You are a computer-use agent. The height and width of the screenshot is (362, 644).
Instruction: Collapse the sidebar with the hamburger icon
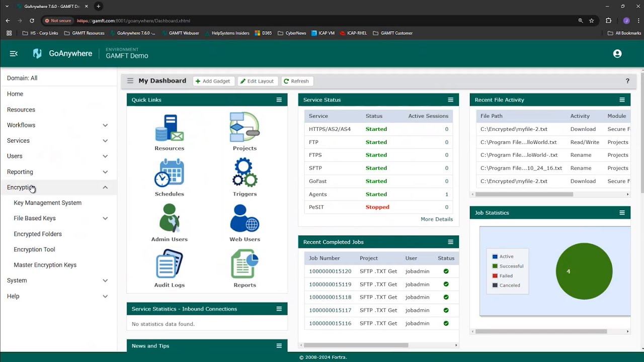(x=14, y=54)
